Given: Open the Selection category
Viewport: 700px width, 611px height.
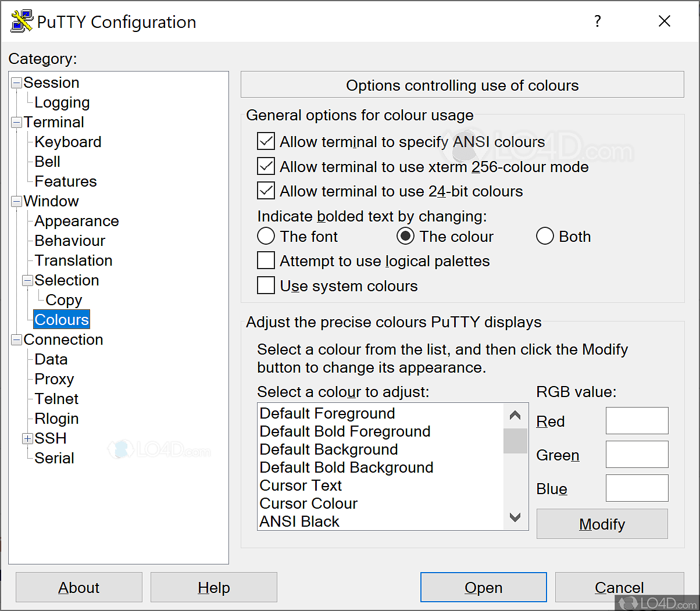Looking at the screenshot, I should [67, 280].
